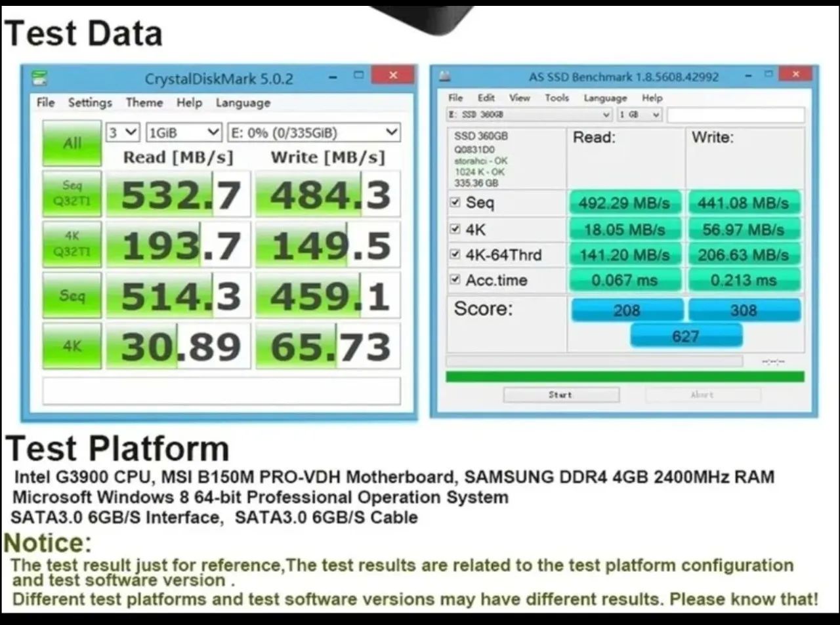Viewport: 840px width, 625px height.
Task: Open the Tools menu in AS SSD Benchmark
Action: pos(556,98)
